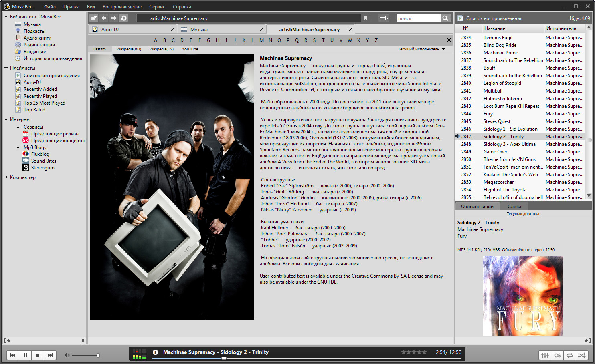The width and height of the screenshot is (595, 364).
Task: Open Радиостанции in sidebar
Action: click(39, 45)
